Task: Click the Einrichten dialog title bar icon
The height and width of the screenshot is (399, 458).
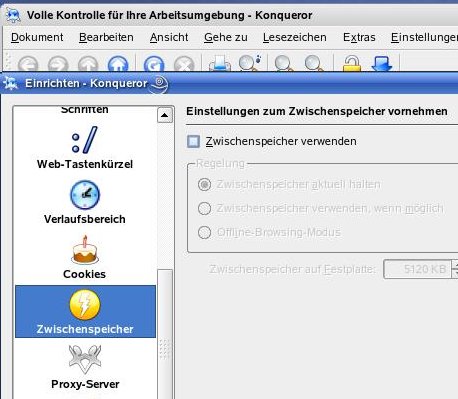Action: pyautogui.click(x=10, y=83)
